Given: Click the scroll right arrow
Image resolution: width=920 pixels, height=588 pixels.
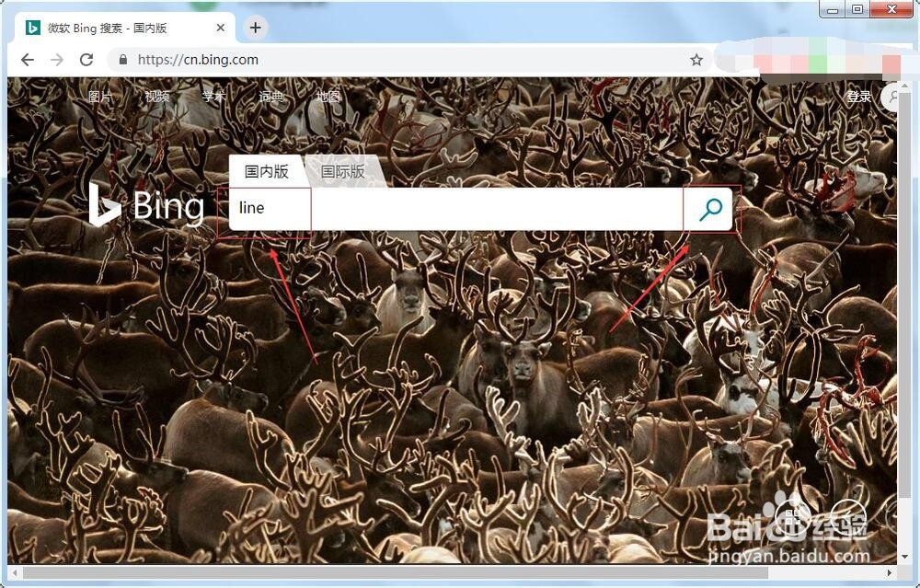Looking at the screenshot, I should point(890,572).
